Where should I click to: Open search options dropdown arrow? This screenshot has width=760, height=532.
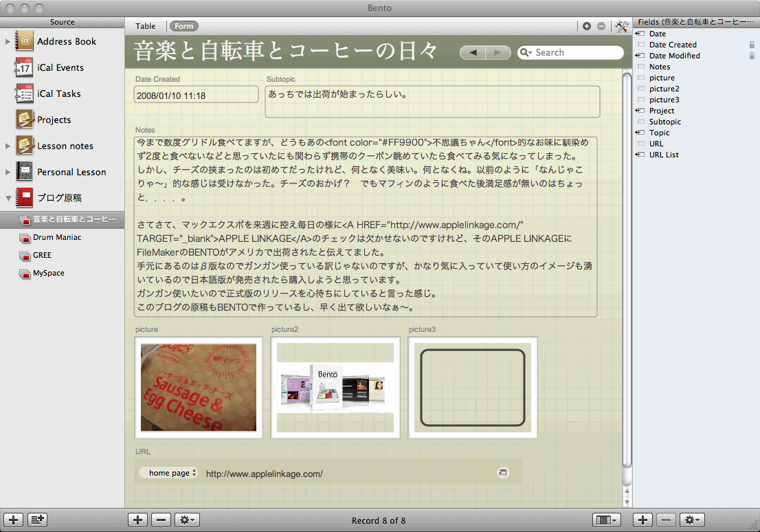tap(530, 52)
